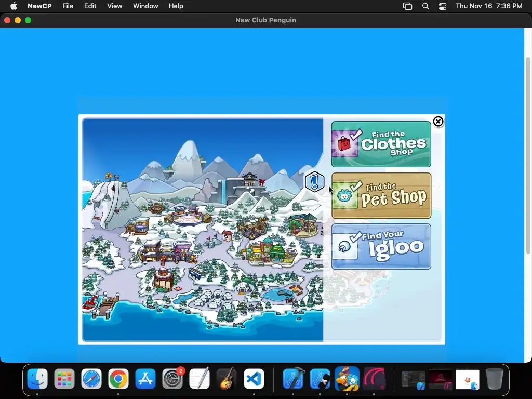Screen dimensions: 532x399
Task: Open Xcode from the Dock
Action: (x=293, y=378)
